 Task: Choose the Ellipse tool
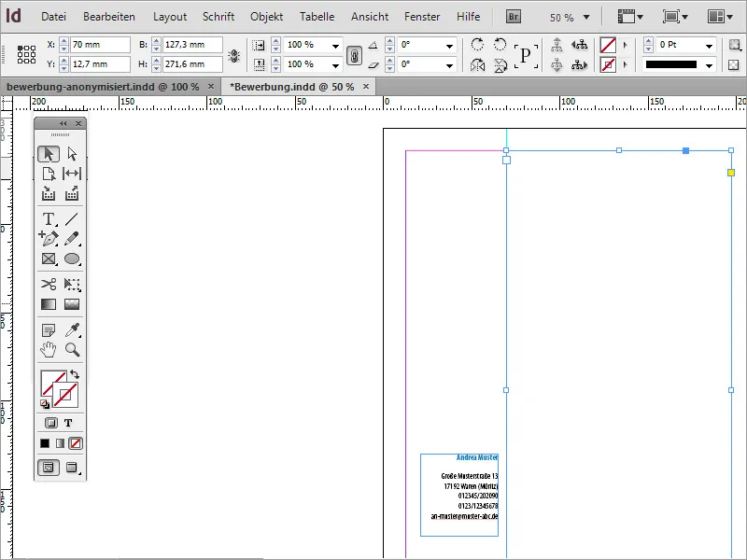pos(72,259)
